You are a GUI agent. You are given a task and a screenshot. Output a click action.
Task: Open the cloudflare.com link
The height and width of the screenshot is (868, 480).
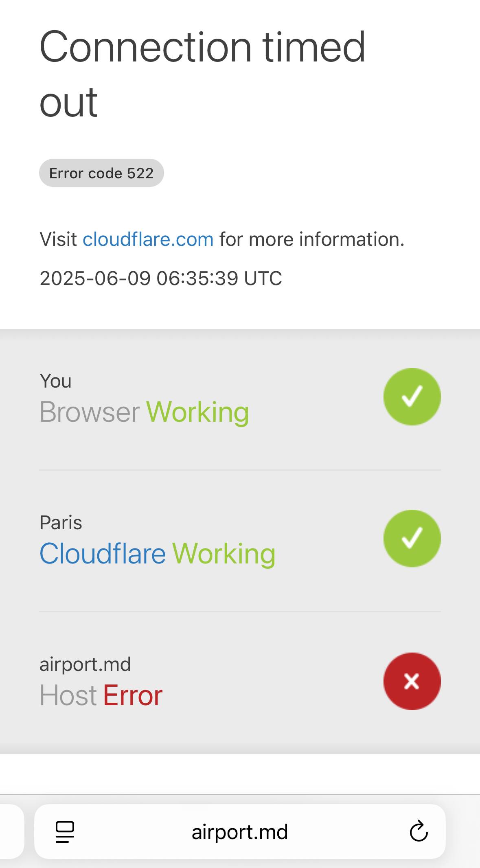pyautogui.click(x=148, y=239)
